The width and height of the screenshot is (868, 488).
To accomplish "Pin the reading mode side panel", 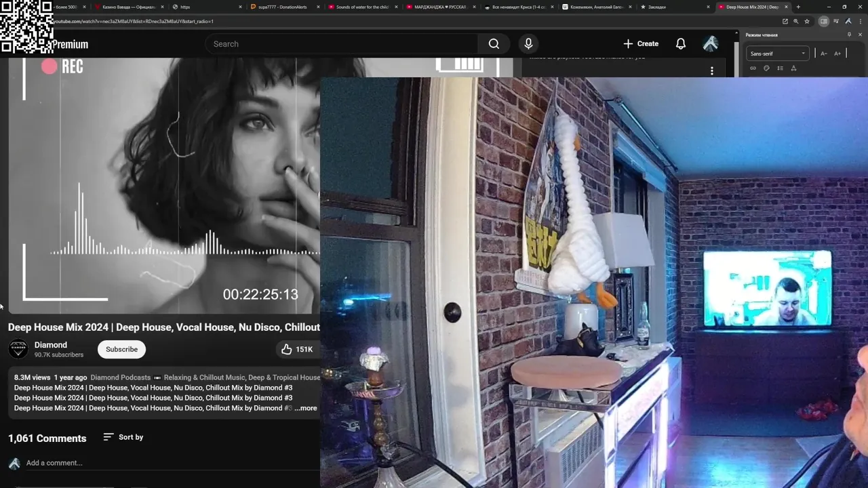I will click(x=849, y=35).
